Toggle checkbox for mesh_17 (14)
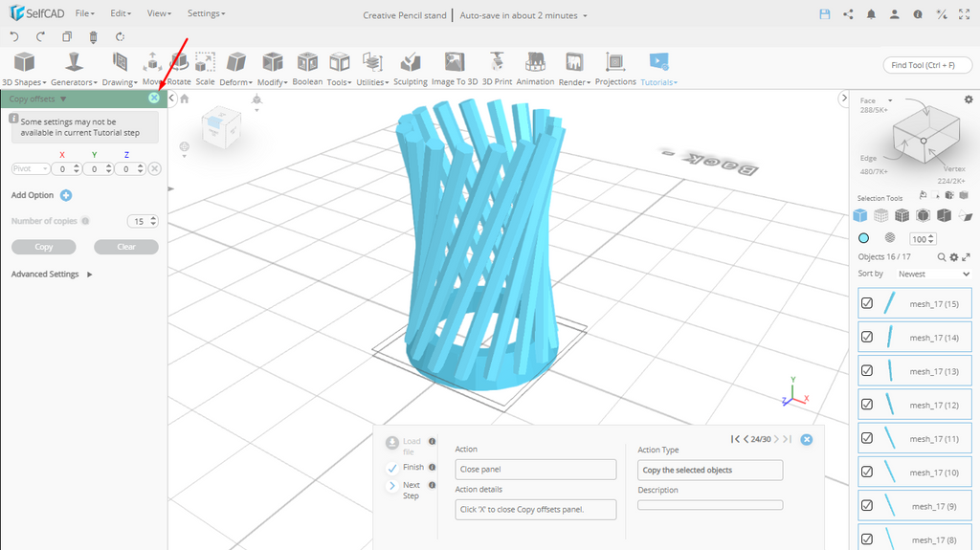Screen dimensions: 980x550 pos(867,337)
